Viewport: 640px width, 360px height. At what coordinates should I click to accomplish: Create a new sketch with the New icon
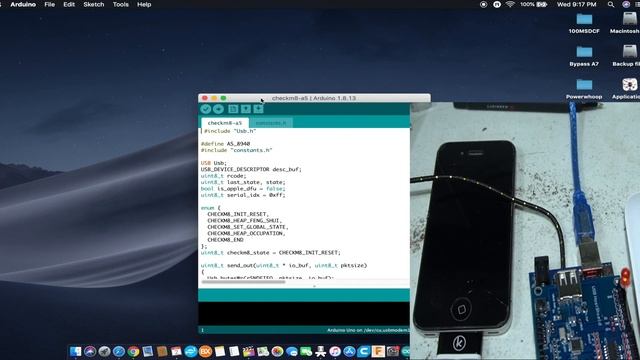[233, 109]
